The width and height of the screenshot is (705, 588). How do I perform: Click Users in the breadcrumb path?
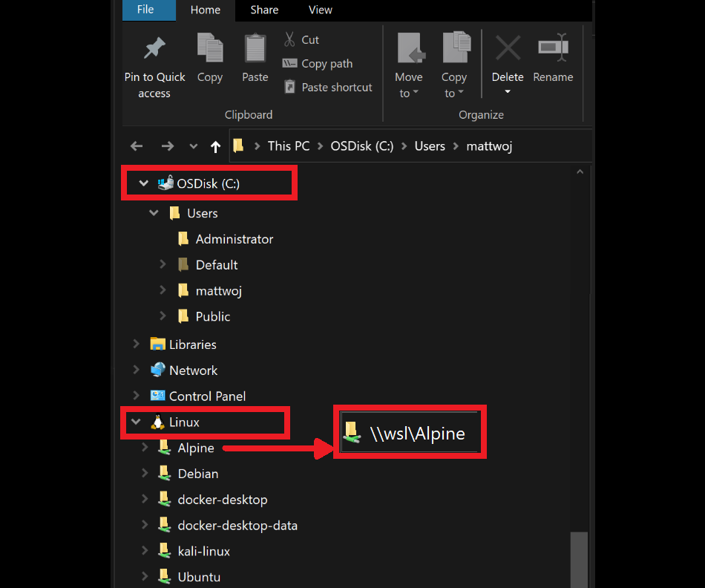click(x=430, y=146)
